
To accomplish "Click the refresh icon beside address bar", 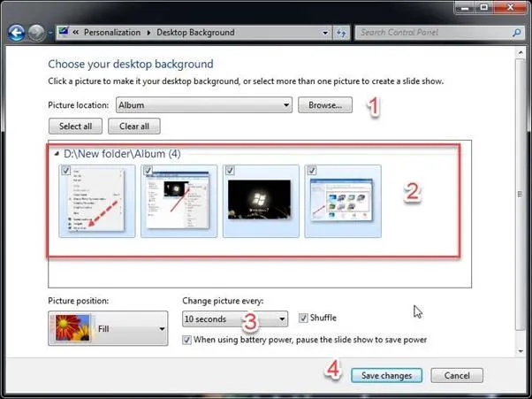I will [342, 33].
